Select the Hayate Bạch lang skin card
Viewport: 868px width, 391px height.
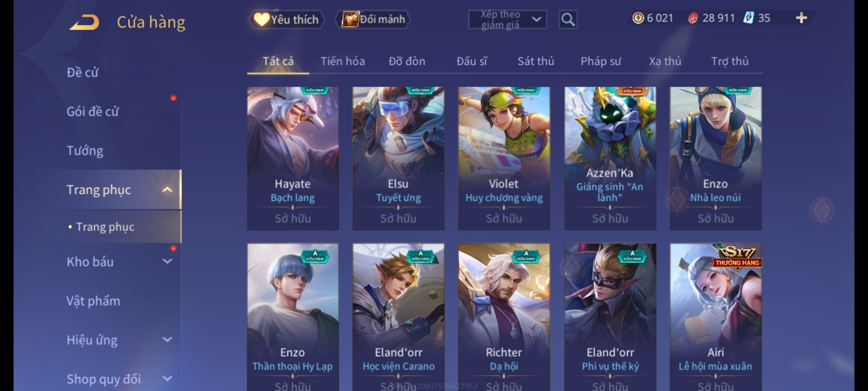(x=293, y=159)
